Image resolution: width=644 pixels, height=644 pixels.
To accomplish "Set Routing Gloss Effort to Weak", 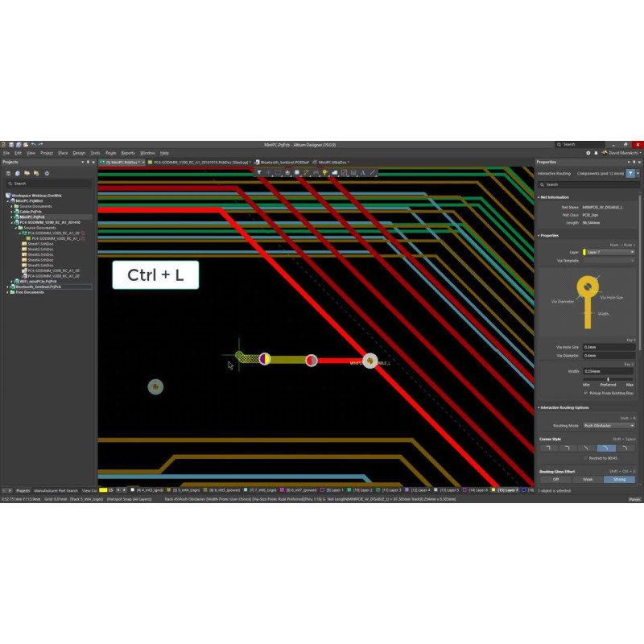I will 587,479.
